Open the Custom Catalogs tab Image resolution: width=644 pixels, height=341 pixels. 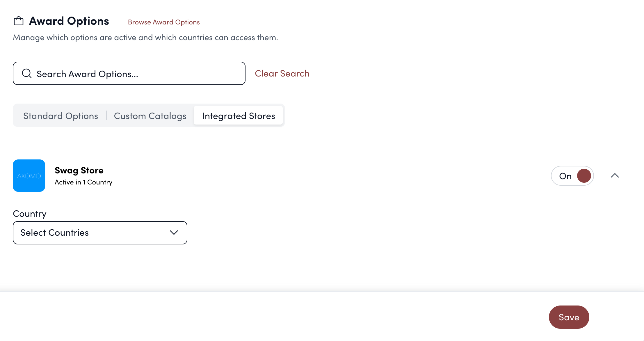[x=150, y=115]
